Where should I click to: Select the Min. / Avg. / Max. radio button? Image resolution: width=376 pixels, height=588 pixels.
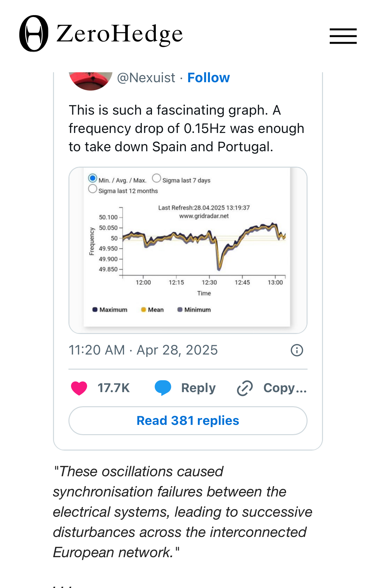(x=93, y=178)
